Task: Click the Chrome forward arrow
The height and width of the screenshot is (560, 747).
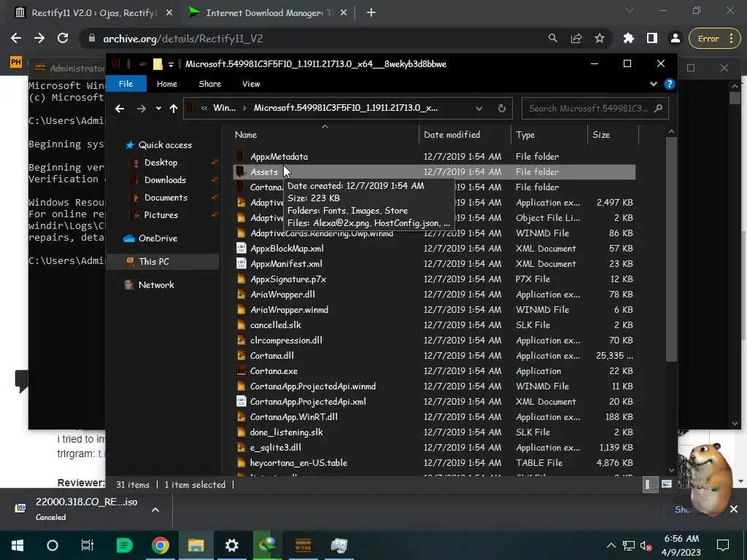Action: 39,38
